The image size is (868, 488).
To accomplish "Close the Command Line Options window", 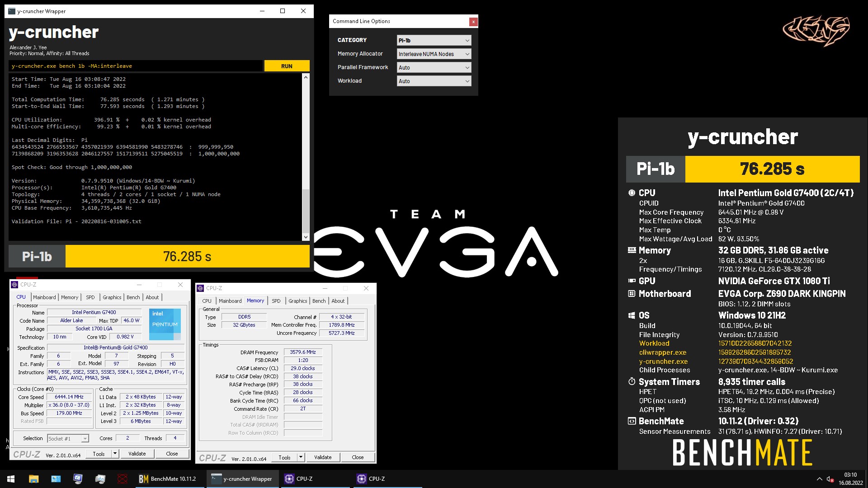I will pyautogui.click(x=473, y=21).
